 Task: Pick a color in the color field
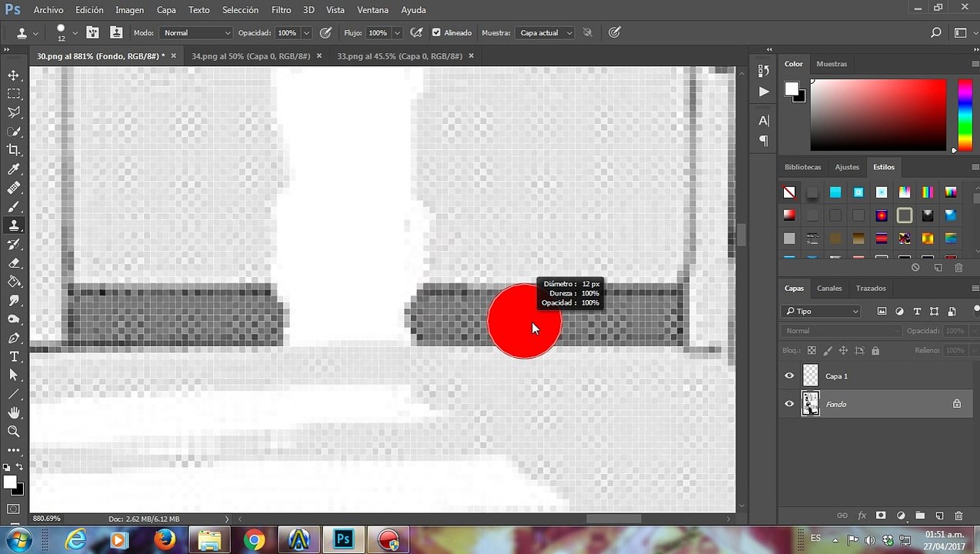(x=878, y=115)
